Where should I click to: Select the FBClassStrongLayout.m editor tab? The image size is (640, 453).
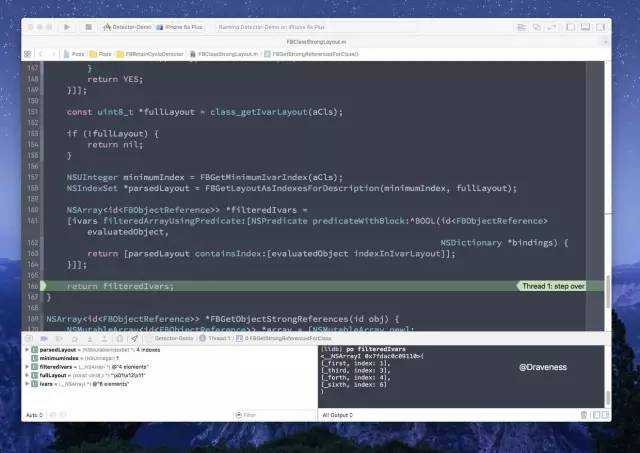click(316, 42)
